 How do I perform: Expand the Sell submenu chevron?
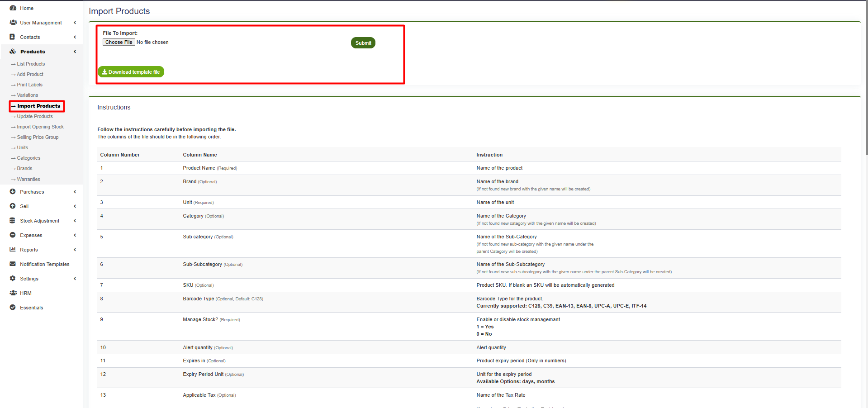pos(75,206)
